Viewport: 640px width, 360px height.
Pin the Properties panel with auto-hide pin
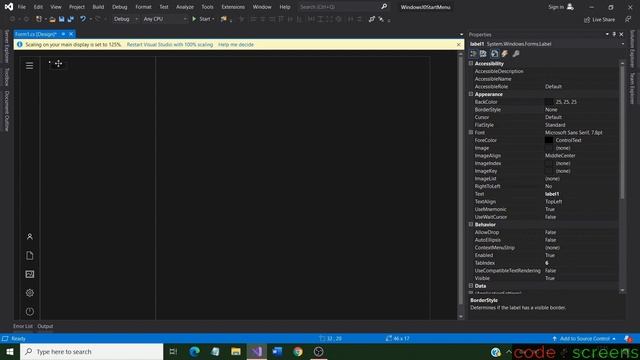tap(614, 35)
